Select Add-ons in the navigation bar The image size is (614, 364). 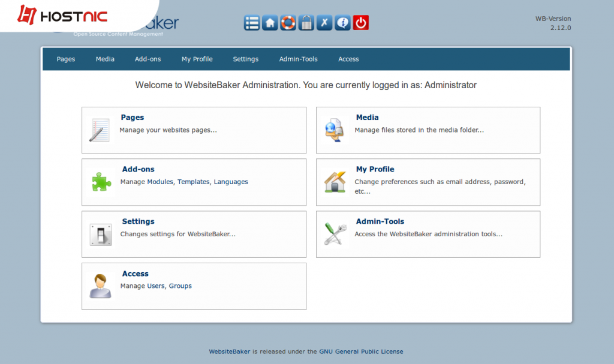[148, 59]
